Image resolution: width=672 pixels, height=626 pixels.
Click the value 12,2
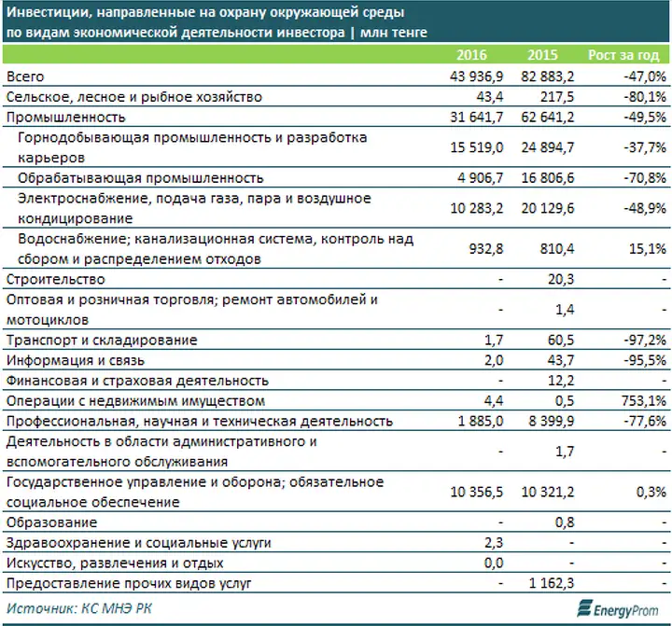(561, 381)
